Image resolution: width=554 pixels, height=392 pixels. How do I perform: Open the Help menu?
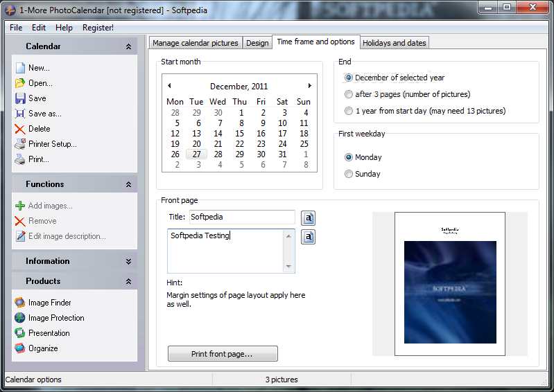click(x=64, y=28)
